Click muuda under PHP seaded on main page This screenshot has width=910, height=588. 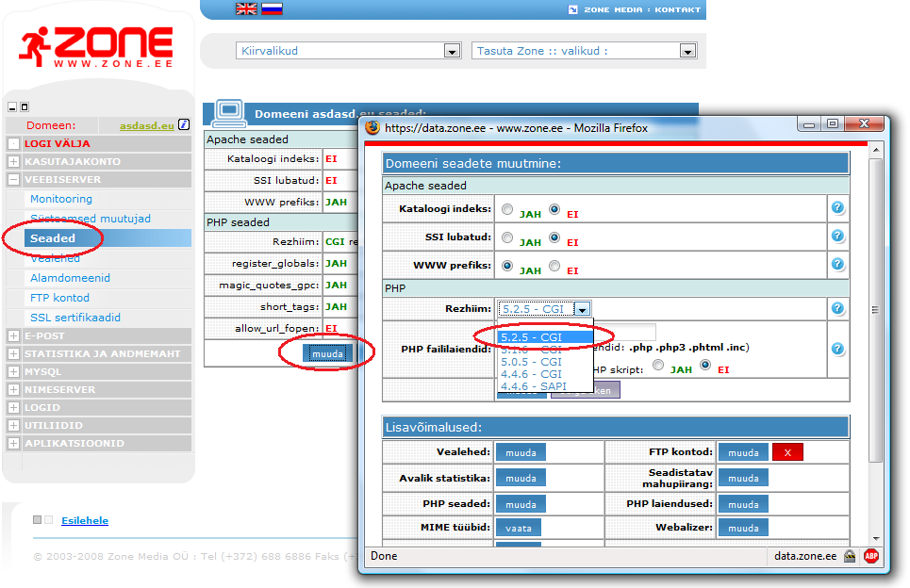327,353
